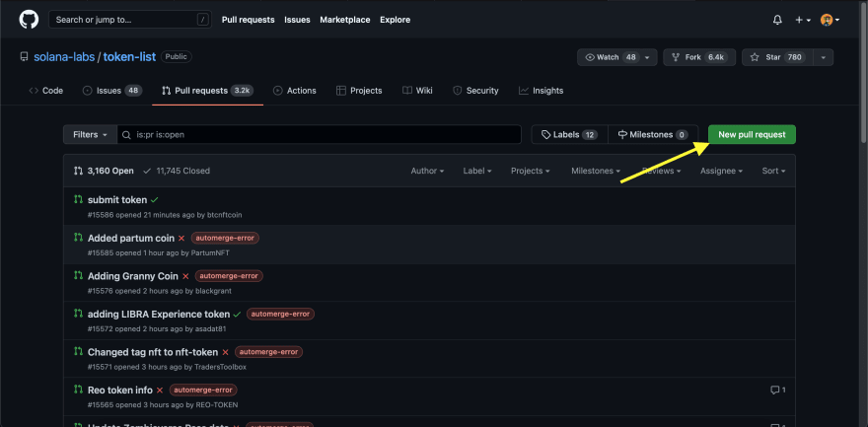Click the repository icon beside solana-labs
This screenshot has height=427, width=868.
click(x=24, y=57)
